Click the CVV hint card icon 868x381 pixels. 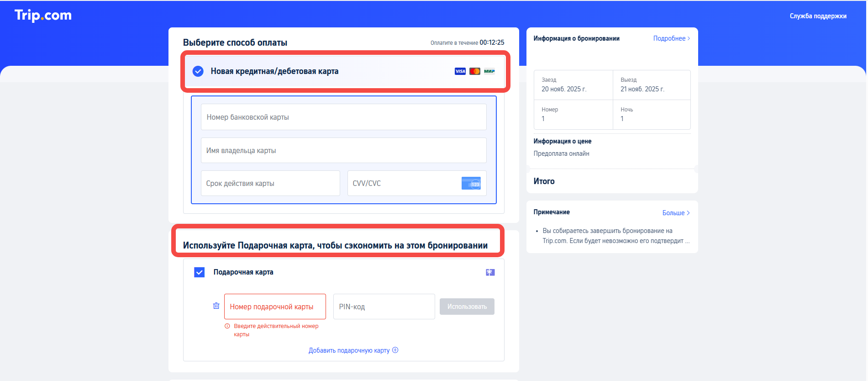point(471,183)
